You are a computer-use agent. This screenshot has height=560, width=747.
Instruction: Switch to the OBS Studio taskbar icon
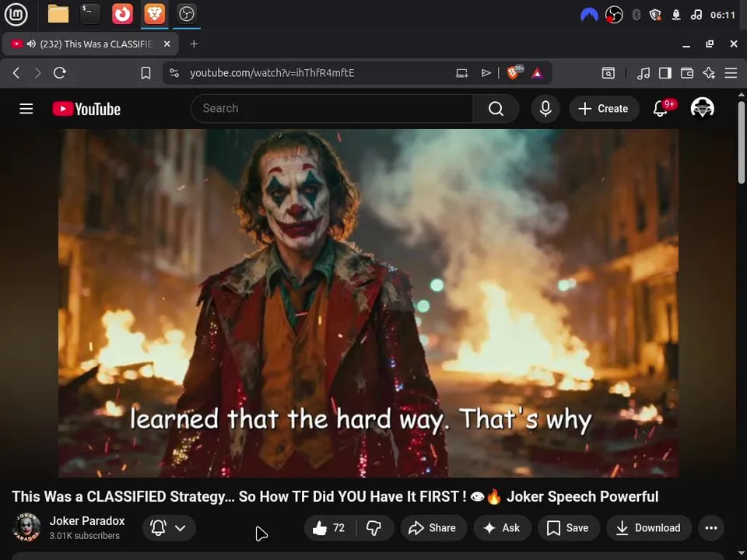point(186,14)
